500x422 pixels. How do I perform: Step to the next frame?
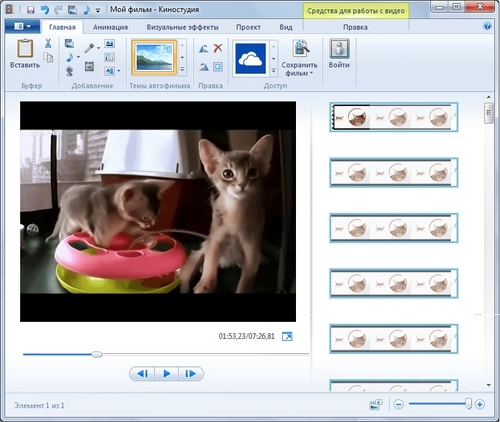[x=191, y=374]
